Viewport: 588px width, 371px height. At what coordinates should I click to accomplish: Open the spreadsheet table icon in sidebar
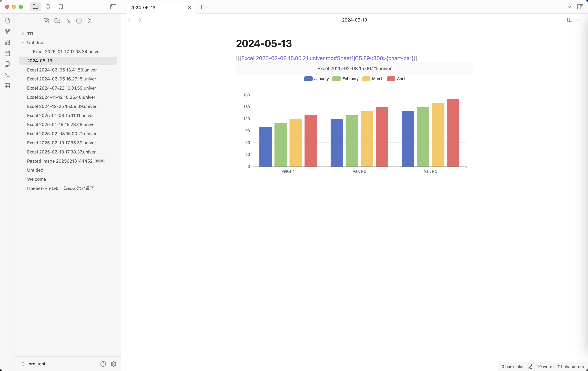pos(7,86)
